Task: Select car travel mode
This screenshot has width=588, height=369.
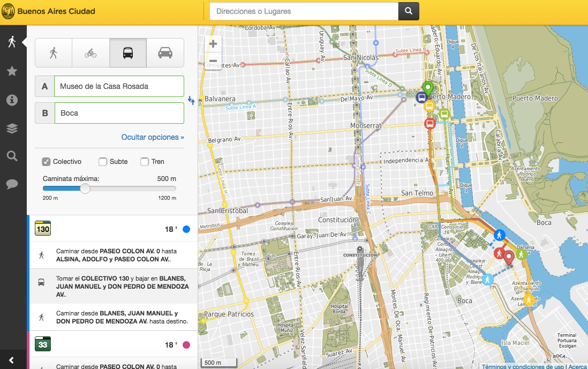Action: click(165, 53)
